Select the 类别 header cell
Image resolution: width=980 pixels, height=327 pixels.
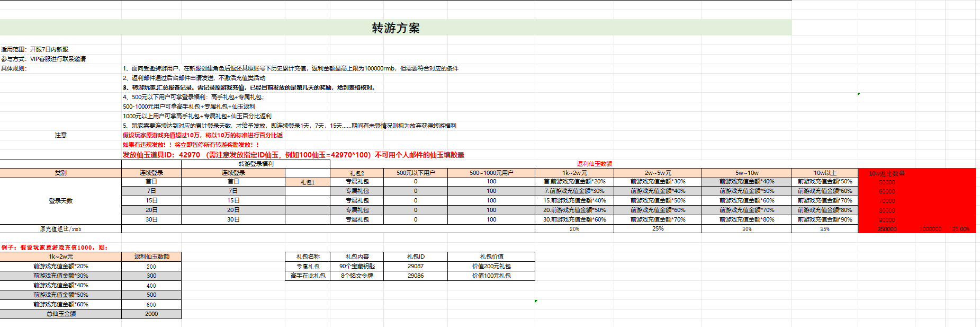(x=60, y=173)
